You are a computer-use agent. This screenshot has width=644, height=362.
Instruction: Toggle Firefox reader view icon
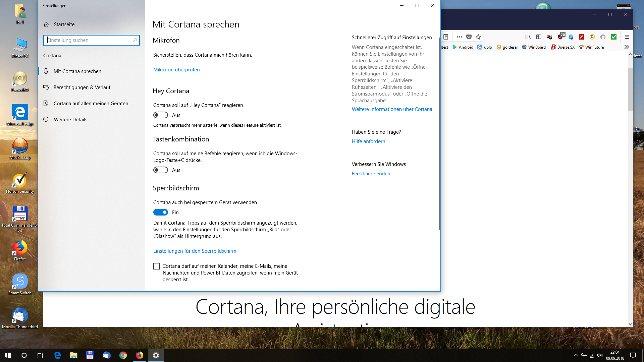click(446, 37)
